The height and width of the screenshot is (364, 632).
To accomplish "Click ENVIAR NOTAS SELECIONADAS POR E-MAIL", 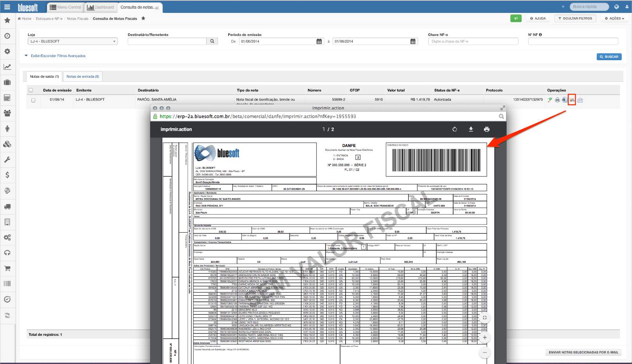I will 583,352.
